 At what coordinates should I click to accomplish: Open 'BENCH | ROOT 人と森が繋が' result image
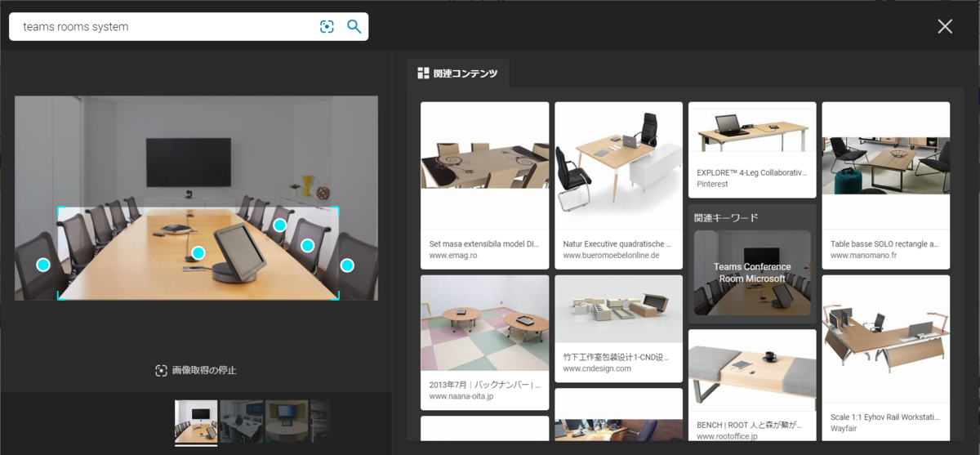752,371
